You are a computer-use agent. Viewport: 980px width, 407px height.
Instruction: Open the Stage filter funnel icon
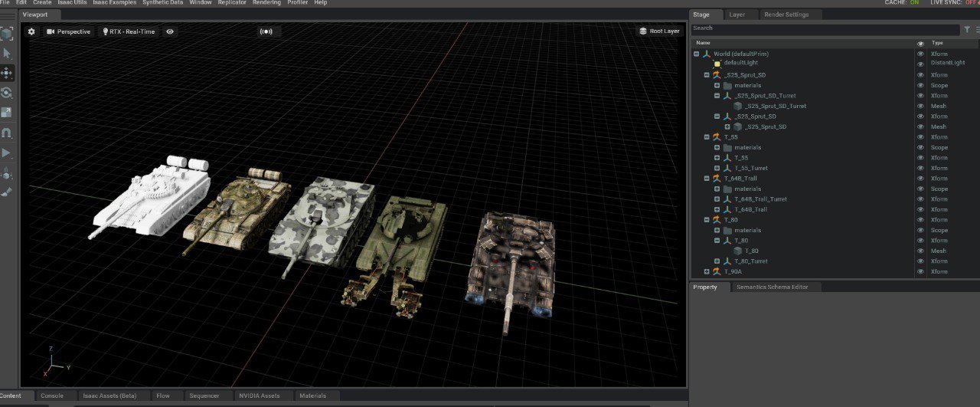(967, 29)
